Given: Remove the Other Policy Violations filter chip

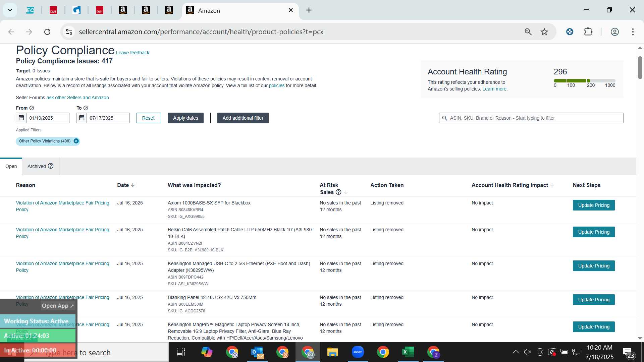Looking at the screenshot, I should 76,141.
